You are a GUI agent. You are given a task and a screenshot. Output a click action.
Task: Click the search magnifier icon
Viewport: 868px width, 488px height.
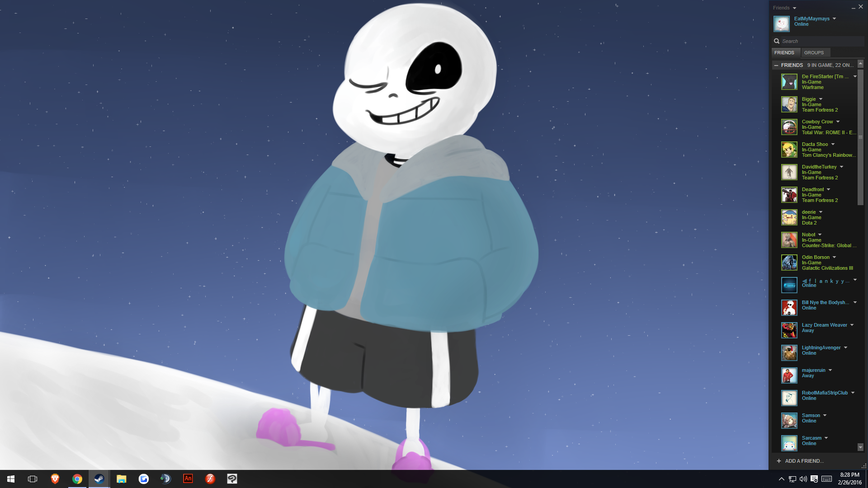tap(777, 41)
